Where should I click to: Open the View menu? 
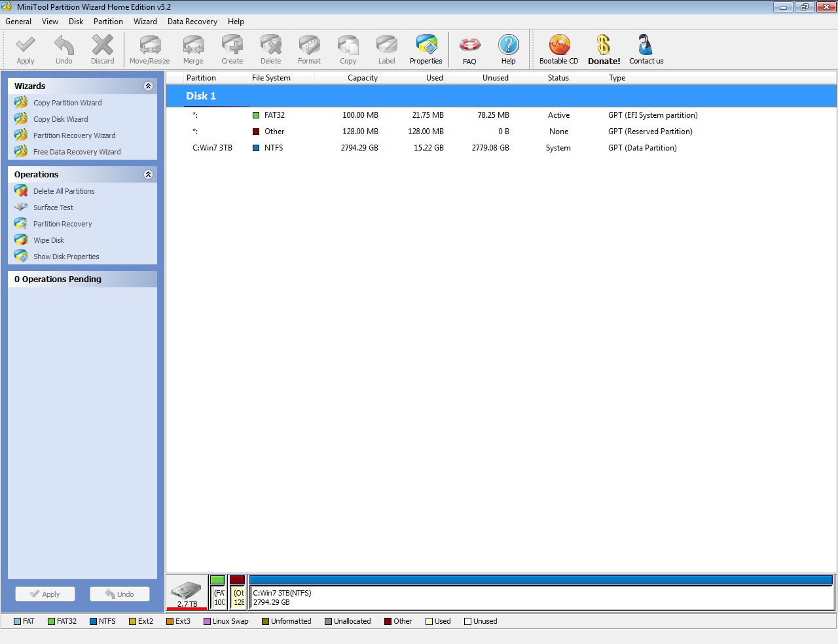[x=50, y=22]
